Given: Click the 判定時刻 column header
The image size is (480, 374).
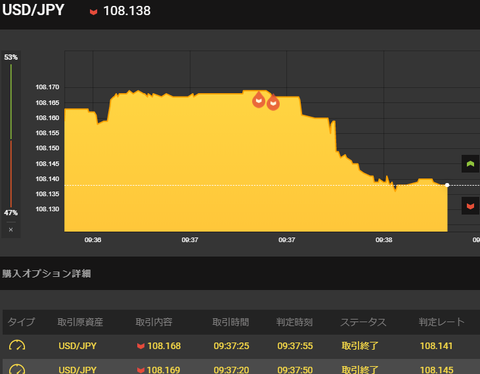Looking at the screenshot, I should click(294, 322).
